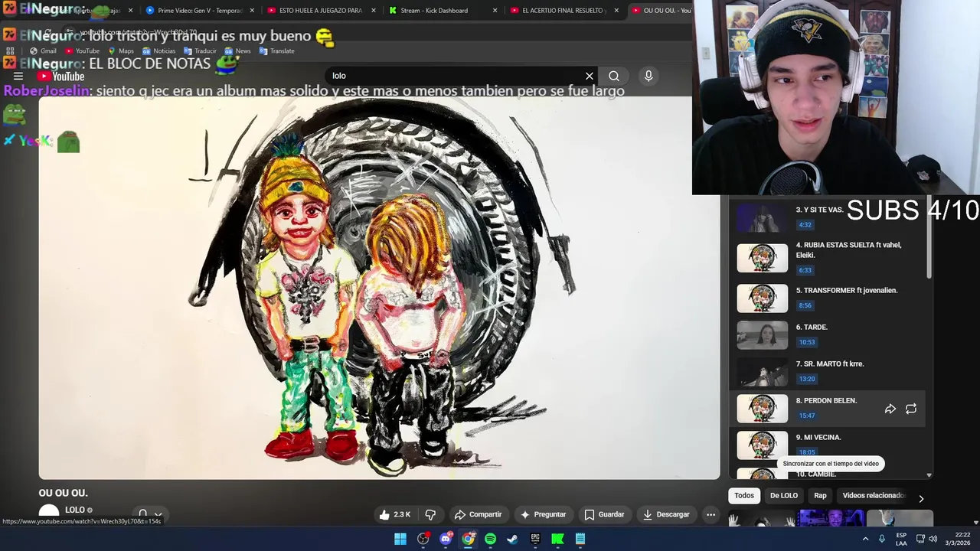Close the 'Stream - Kick Dashboard' tab
The height and width of the screenshot is (551, 980).
click(495, 11)
